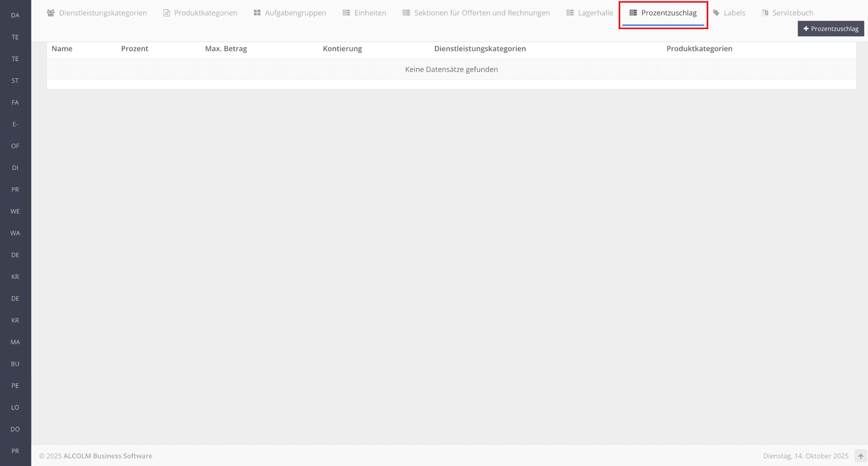Open the LO sidebar menu item
The image size is (868, 466).
pos(15,408)
